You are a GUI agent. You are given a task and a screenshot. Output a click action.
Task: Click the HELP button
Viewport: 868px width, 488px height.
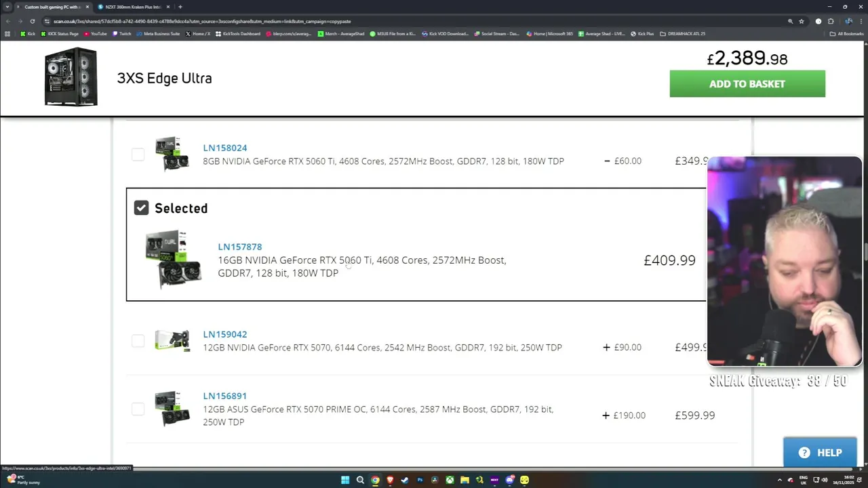coord(822,453)
